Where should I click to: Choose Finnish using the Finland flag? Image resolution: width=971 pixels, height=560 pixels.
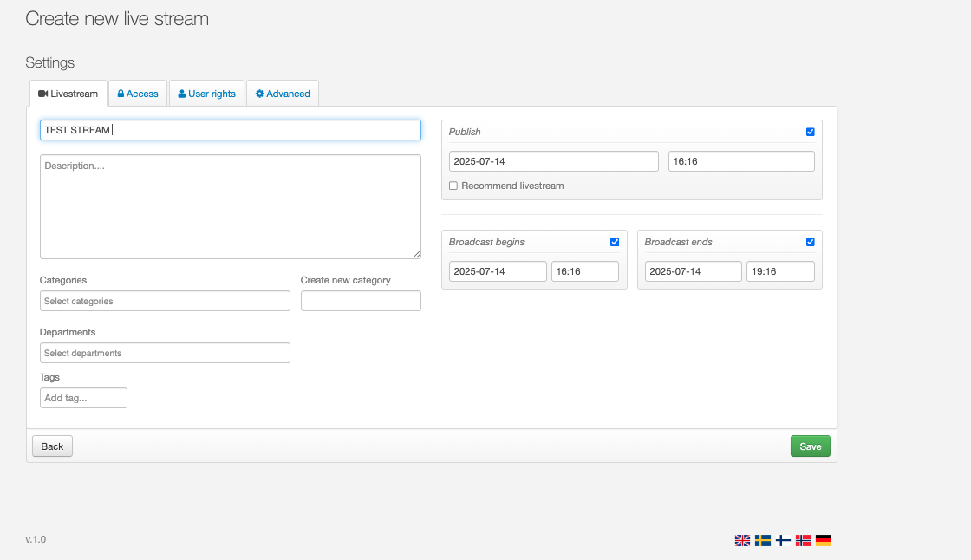point(783,540)
